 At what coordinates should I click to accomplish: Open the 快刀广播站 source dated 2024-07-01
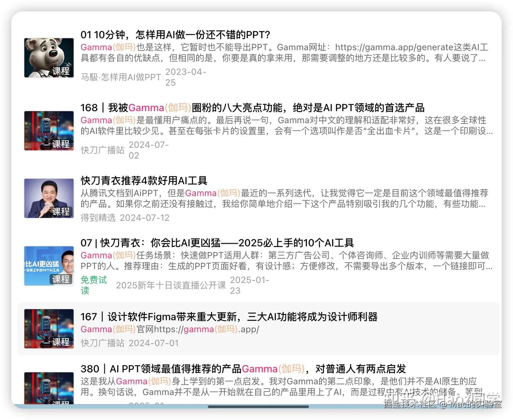click(102, 343)
